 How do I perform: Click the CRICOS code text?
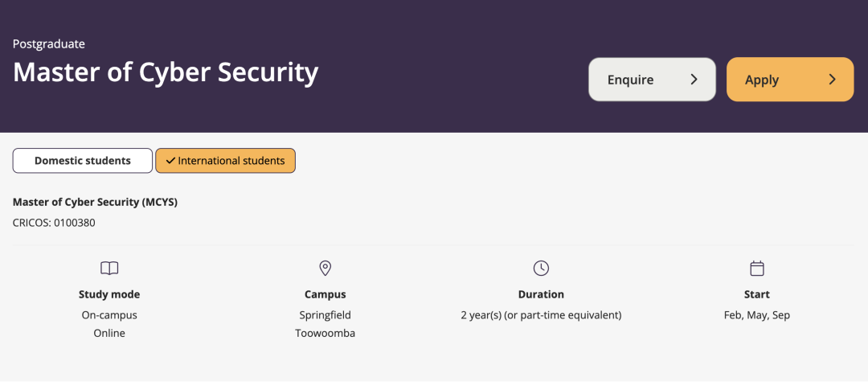pos(54,223)
